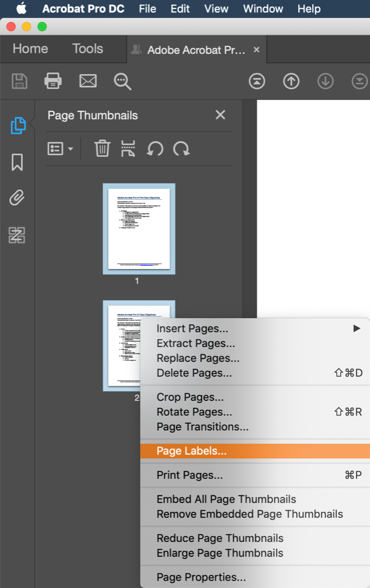Choose Reduce Page Thumbnails
The image size is (370, 588).
click(255, 538)
